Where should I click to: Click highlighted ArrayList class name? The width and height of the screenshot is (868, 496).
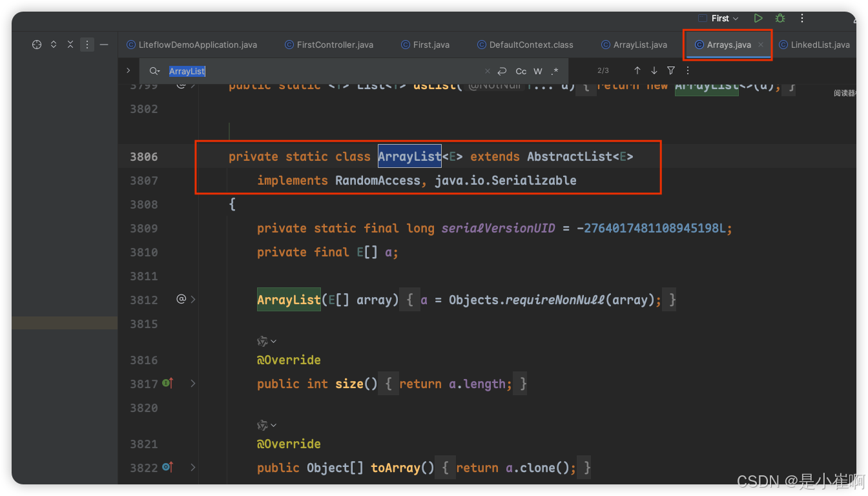click(x=409, y=156)
